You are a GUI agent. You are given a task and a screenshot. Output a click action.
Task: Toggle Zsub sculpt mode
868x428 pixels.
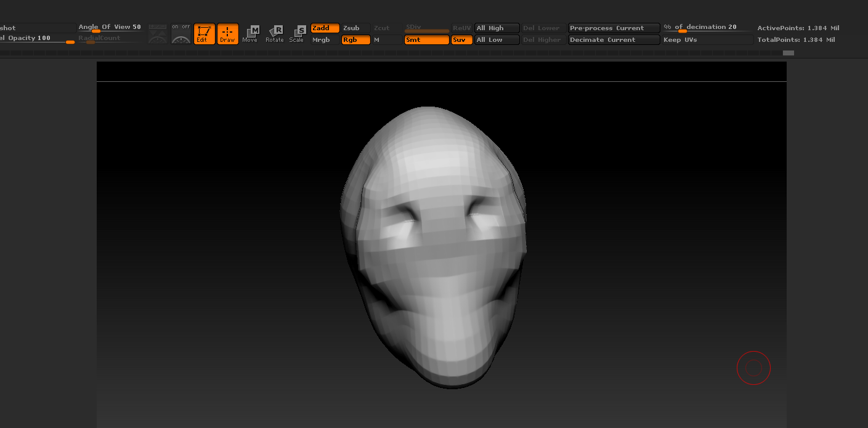pyautogui.click(x=356, y=28)
